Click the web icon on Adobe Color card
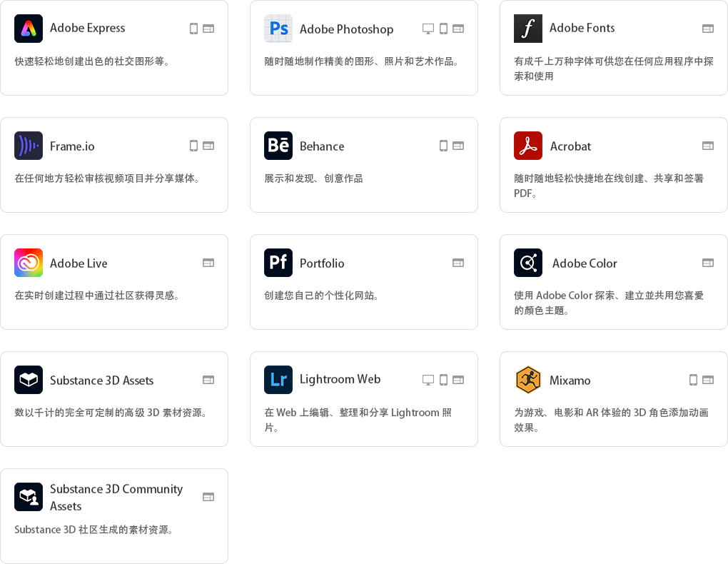Viewport: 728px width, 564px height. [708, 263]
